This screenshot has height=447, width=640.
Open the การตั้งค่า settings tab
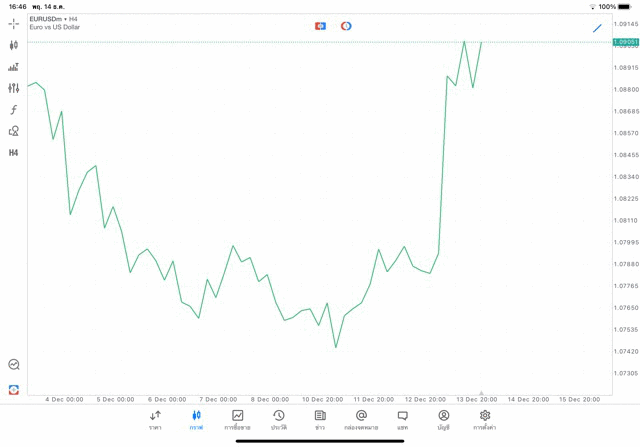click(485, 420)
